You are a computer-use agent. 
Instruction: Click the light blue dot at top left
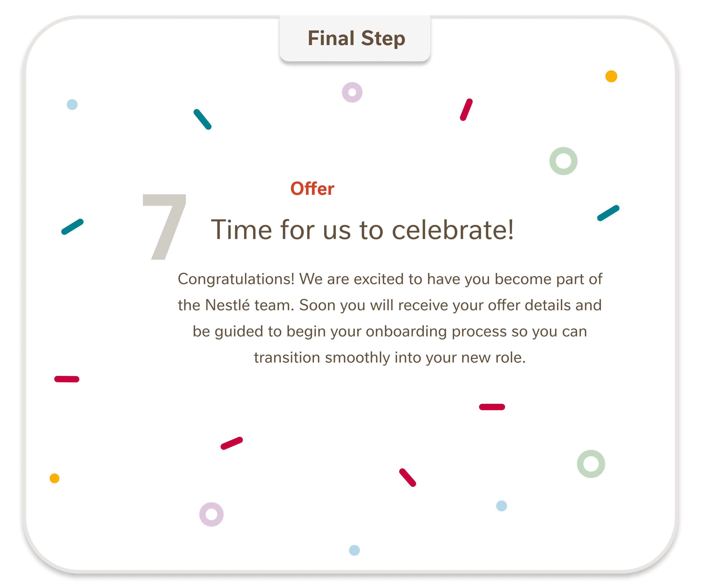pos(72,104)
